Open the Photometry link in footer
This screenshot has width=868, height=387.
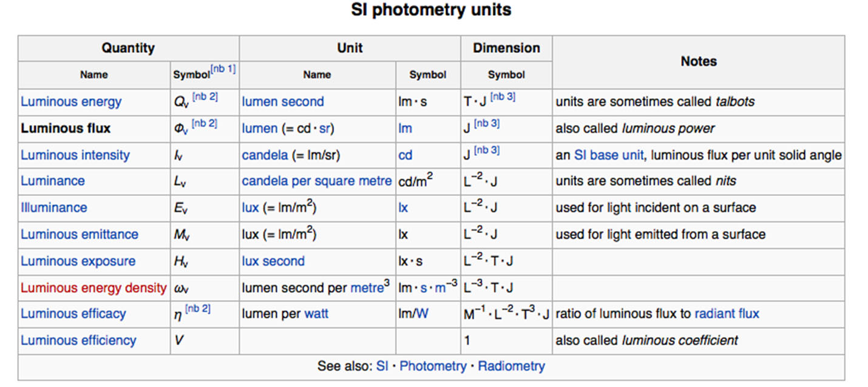click(433, 366)
